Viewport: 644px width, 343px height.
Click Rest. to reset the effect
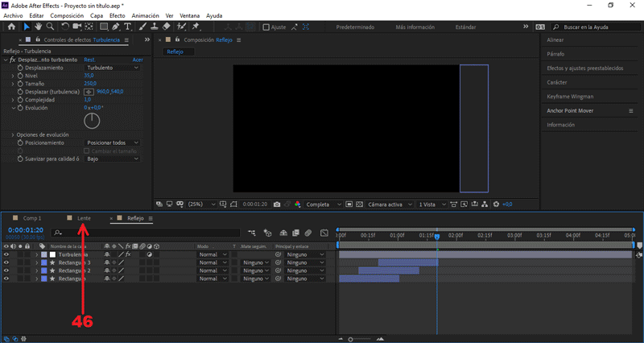[89, 60]
